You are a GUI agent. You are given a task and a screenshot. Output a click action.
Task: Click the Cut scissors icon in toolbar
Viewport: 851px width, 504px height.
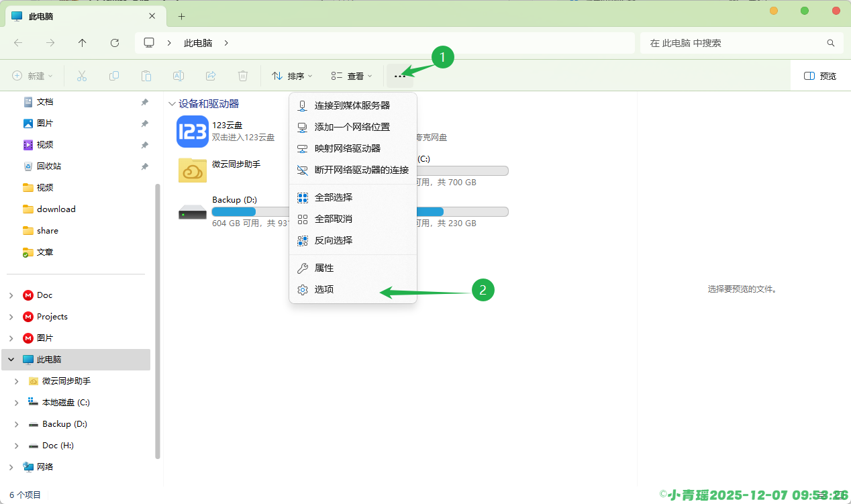point(82,76)
